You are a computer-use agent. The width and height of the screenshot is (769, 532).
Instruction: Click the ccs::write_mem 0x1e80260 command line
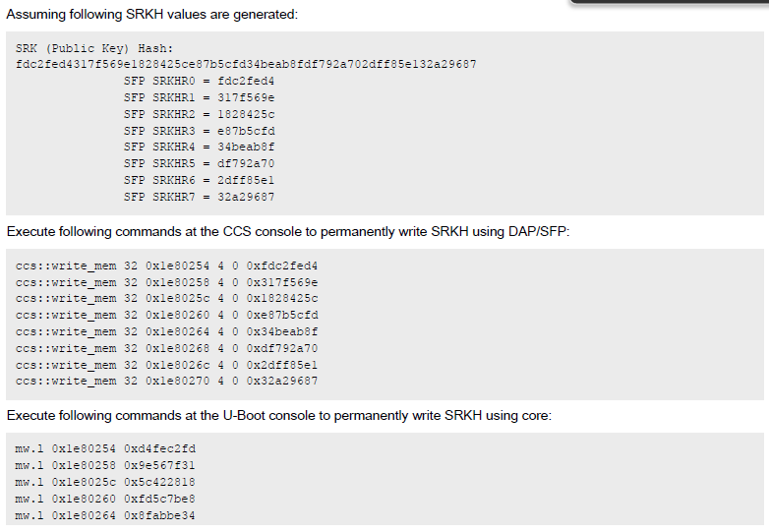click(x=167, y=315)
